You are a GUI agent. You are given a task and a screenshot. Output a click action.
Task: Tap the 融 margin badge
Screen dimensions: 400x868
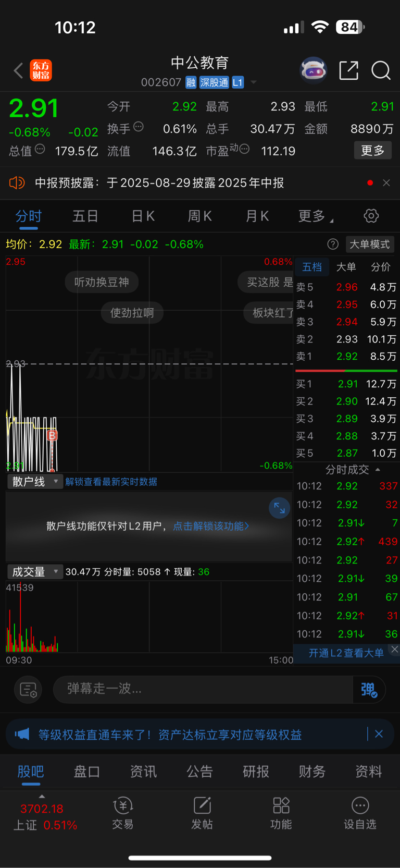(191, 82)
